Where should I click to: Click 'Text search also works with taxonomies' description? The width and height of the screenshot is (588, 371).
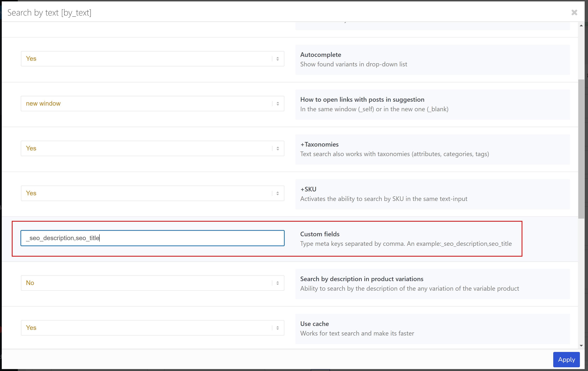tap(395, 154)
